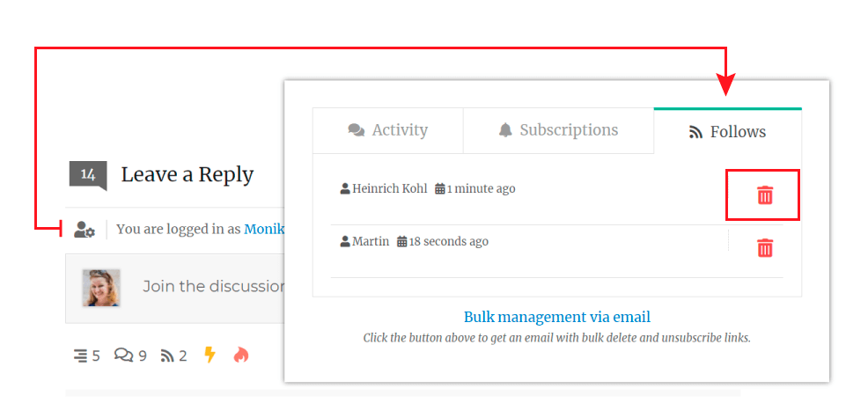Click the lightning bolt most-reacted icon
The height and width of the screenshot is (418, 868).
point(210,355)
